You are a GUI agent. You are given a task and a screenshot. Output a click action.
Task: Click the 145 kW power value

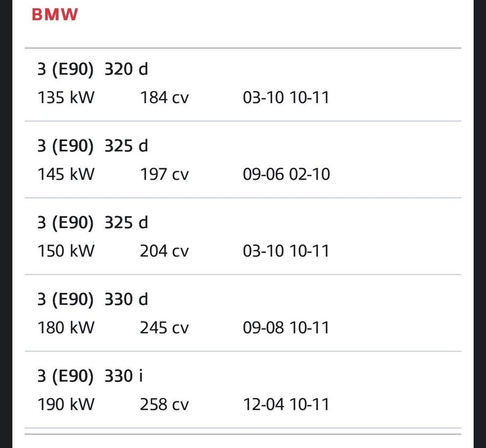tap(66, 175)
